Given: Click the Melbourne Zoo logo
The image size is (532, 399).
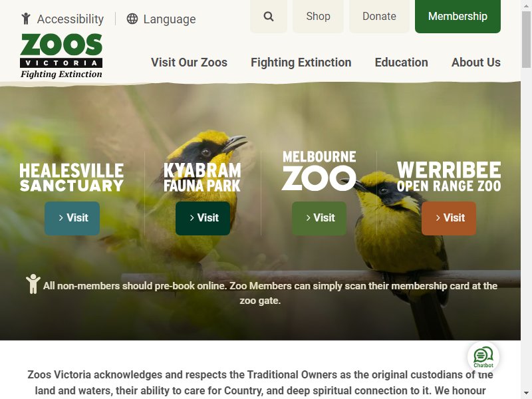Looking at the screenshot, I should 319,171.
